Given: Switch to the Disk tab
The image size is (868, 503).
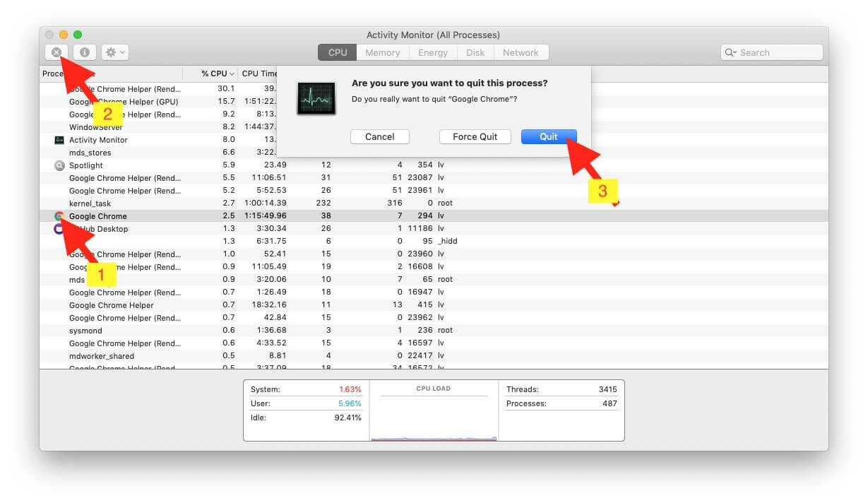Looking at the screenshot, I should click(475, 52).
